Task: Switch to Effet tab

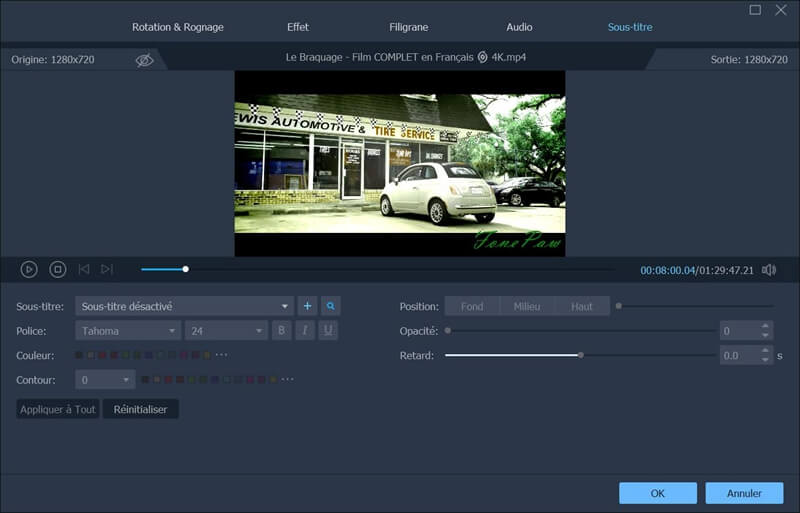Action: click(298, 27)
